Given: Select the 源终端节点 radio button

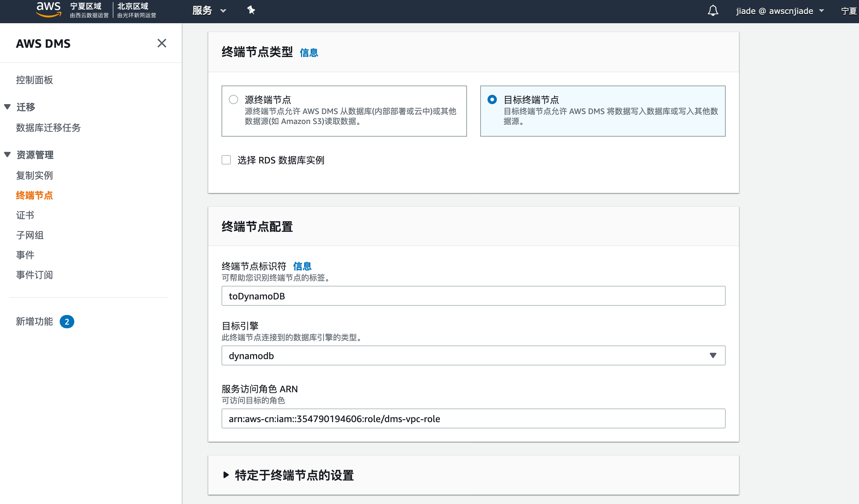Looking at the screenshot, I should tap(233, 99).
